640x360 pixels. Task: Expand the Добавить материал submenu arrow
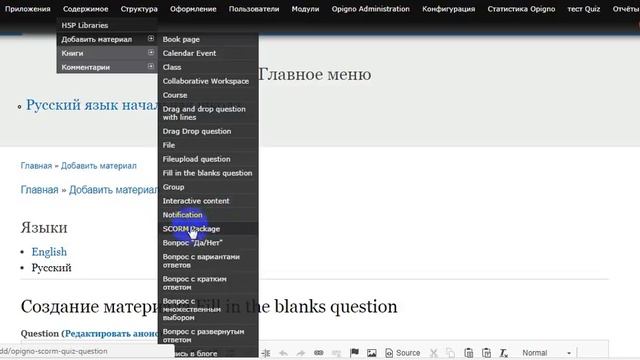pos(151,38)
